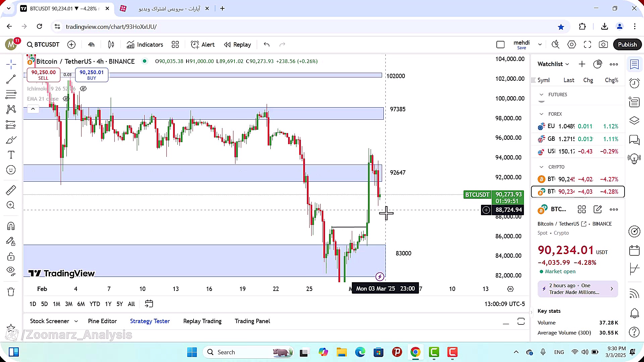644x362 pixels.
Task: Toggle stay in drawing mode
Action: coord(11,241)
